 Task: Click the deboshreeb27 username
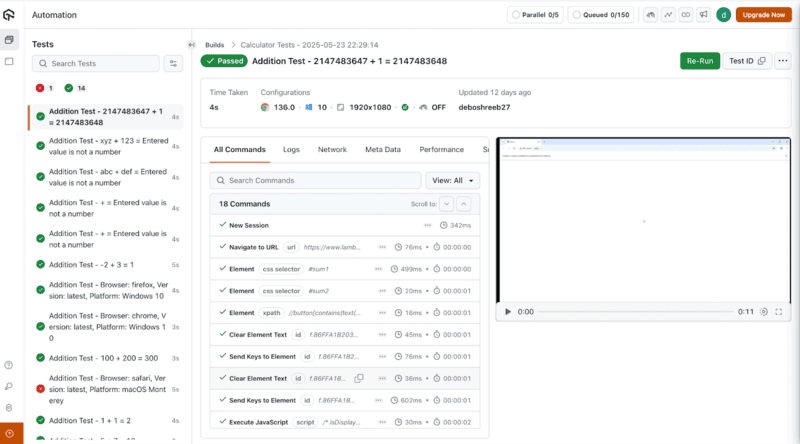[484, 107]
